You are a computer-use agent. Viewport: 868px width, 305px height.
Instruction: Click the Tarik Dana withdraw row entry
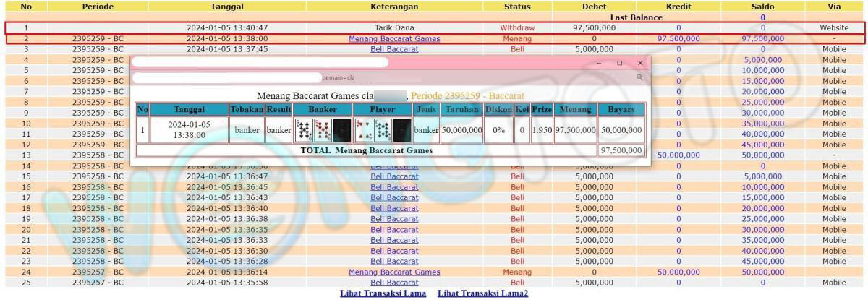point(394,27)
